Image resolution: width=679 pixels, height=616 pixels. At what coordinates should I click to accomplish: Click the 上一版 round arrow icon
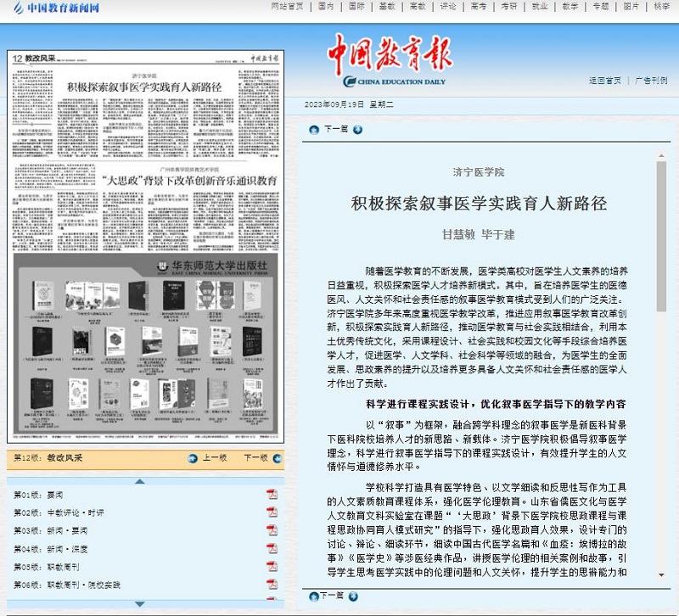(194, 458)
